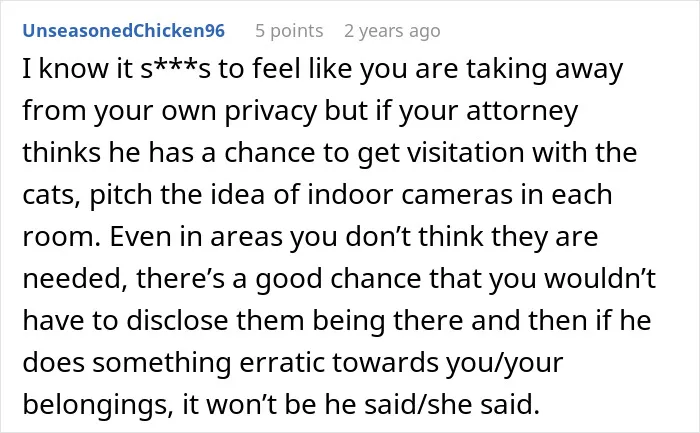Screen dimensions: 700x433
Task: Click the word "attorney" in the comment
Action: coord(522,112)
